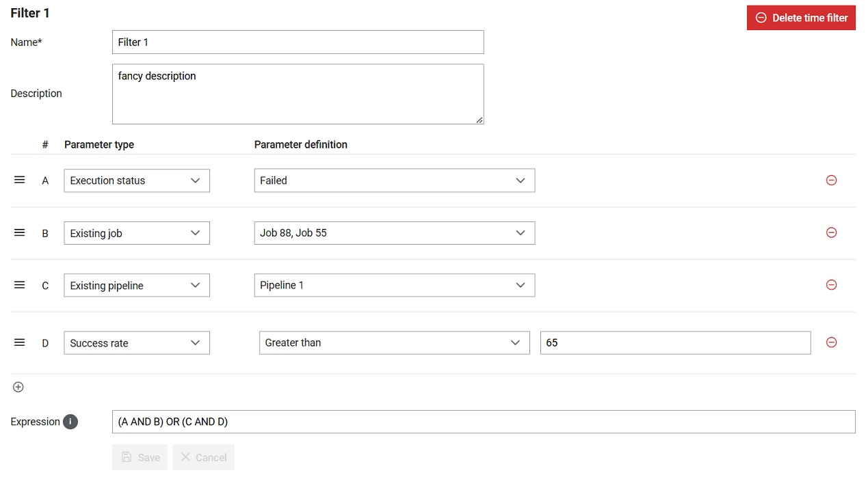This screenshot has height=477, width=868.
Task: Remove parameter row B with minus icon
Action: (831, 232)
